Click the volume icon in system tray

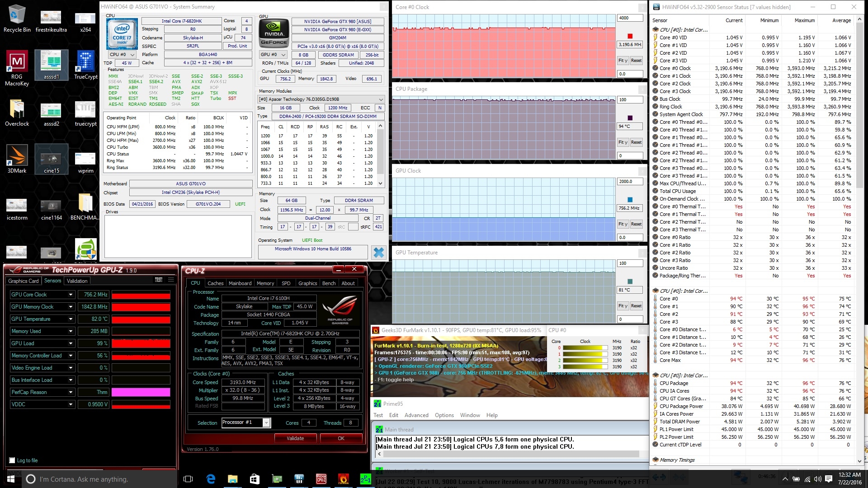[x=817, y=479]
